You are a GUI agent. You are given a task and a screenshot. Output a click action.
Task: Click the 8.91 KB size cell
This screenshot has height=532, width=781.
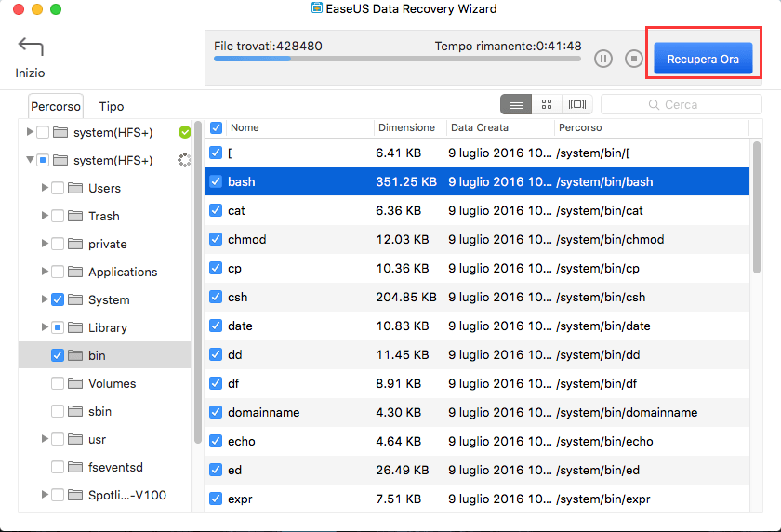[x=399, y=383]
